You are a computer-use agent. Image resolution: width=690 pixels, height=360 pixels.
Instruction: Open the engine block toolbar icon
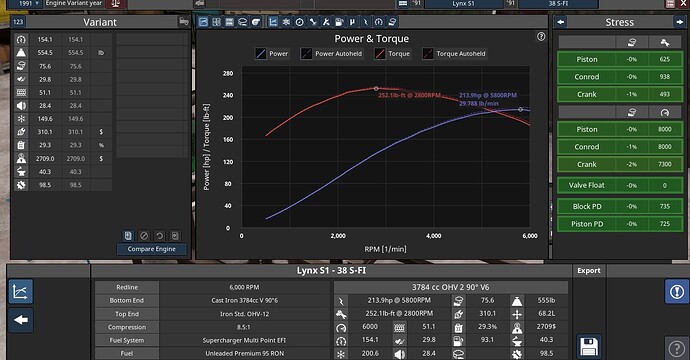(242, 22)
